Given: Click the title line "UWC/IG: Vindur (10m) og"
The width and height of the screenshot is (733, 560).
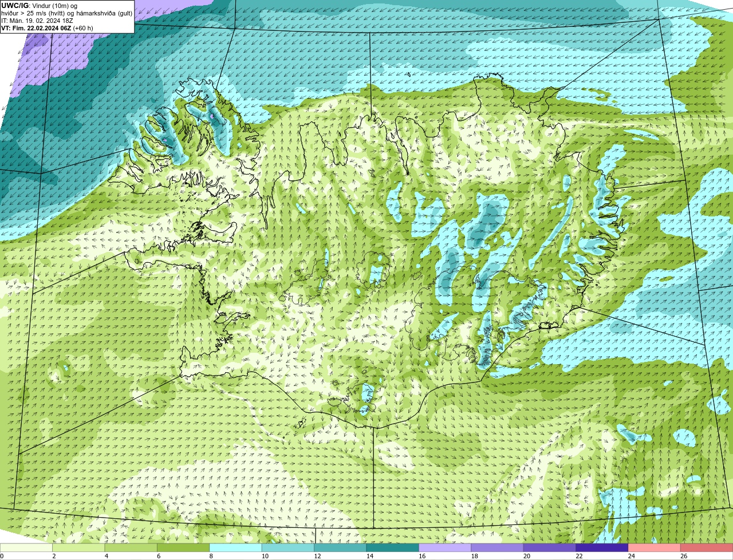Looking at the screenshot, I should click(x=39, y=6).
